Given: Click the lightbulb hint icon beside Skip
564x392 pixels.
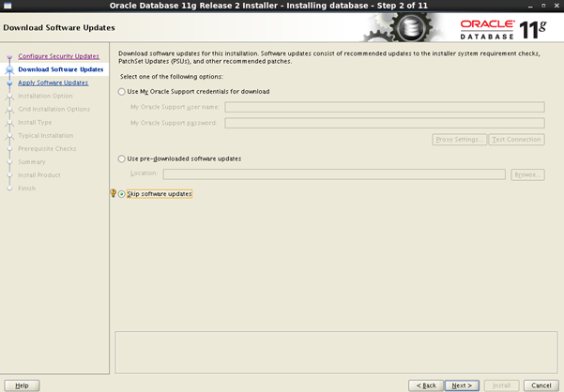Looking at the screenshot, I should 113,193.
